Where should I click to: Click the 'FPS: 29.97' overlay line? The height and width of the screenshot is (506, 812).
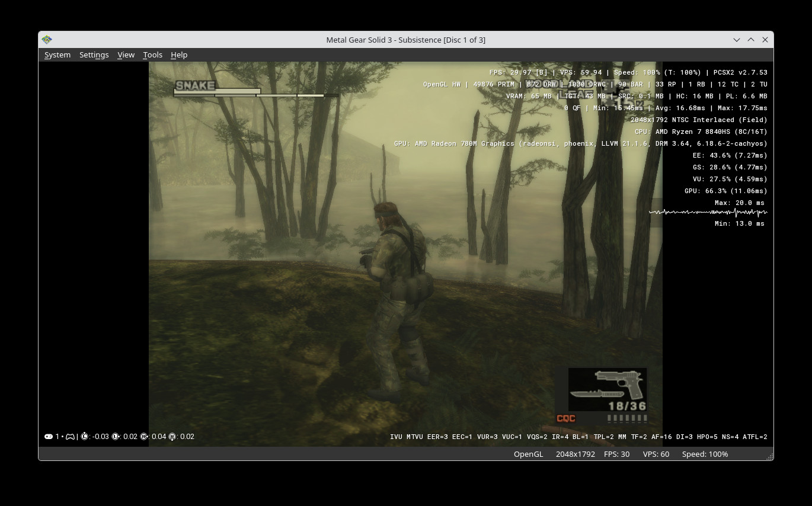(x=628, y=72)
